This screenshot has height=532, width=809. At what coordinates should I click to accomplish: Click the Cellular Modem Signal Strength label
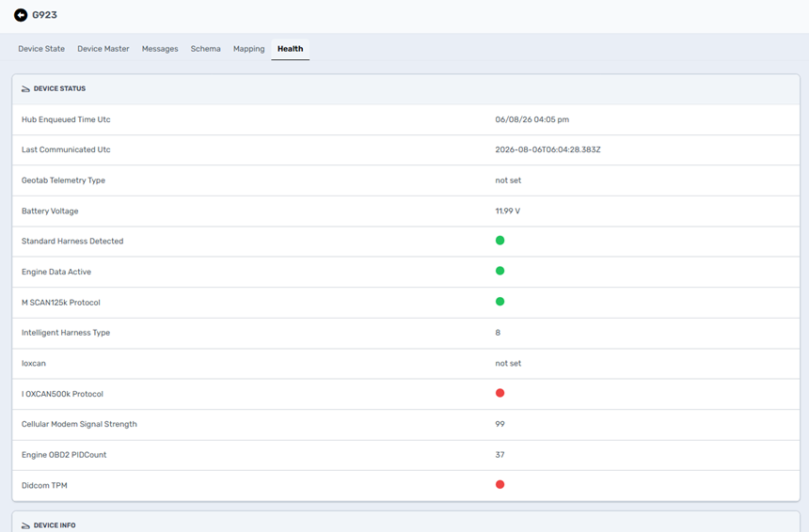[x=79, y=424]
